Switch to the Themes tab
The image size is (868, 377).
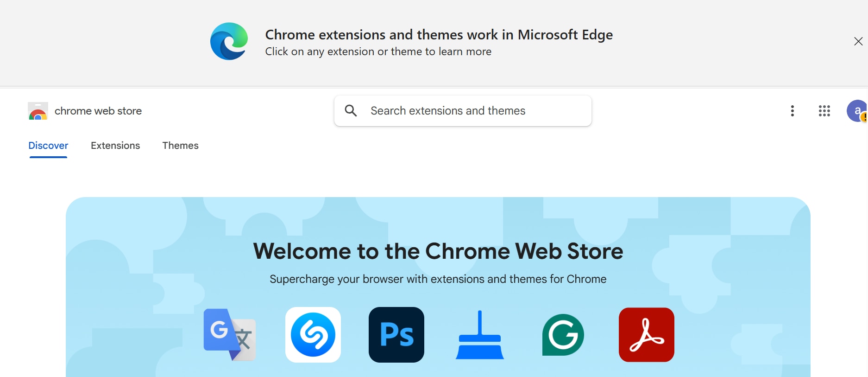[180, 146]
